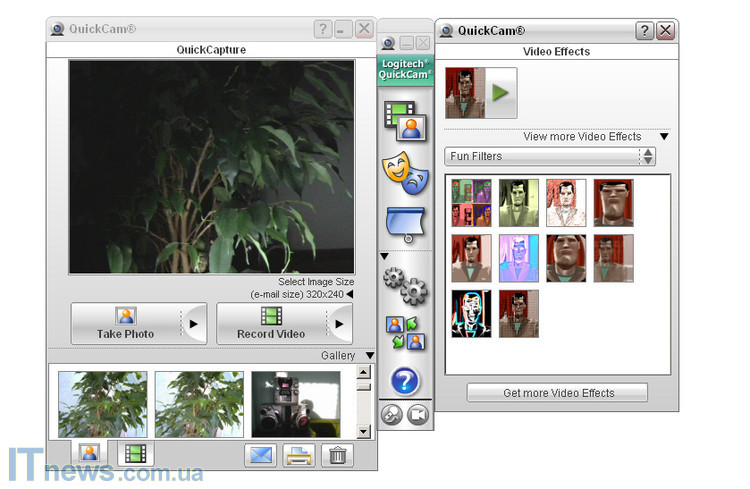Image resolution: width=750 pixels, height=489 pixels.
Task: Email the selected item using the envelope icon
Action: click(x=260, y=455)
